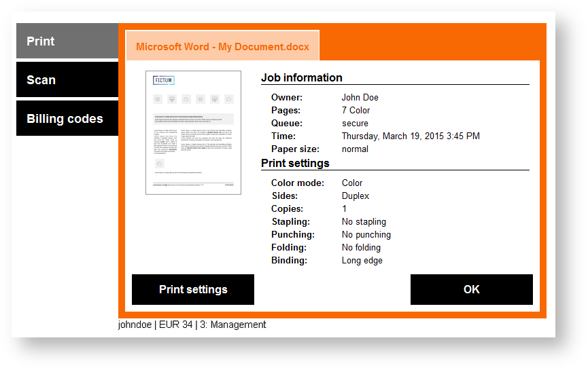Click the No punching value
Viewport: 588px width, 370px height.
tap(366, 234)
